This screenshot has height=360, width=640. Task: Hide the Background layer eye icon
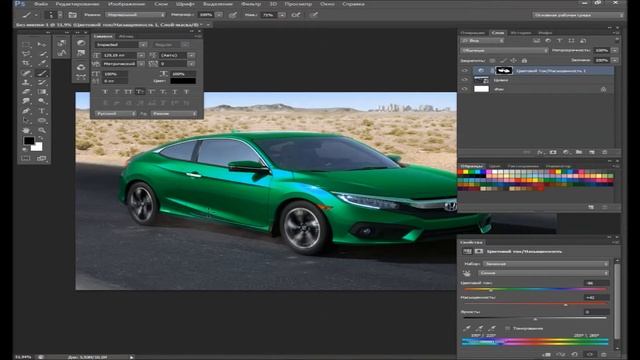(x=465, y=89)
